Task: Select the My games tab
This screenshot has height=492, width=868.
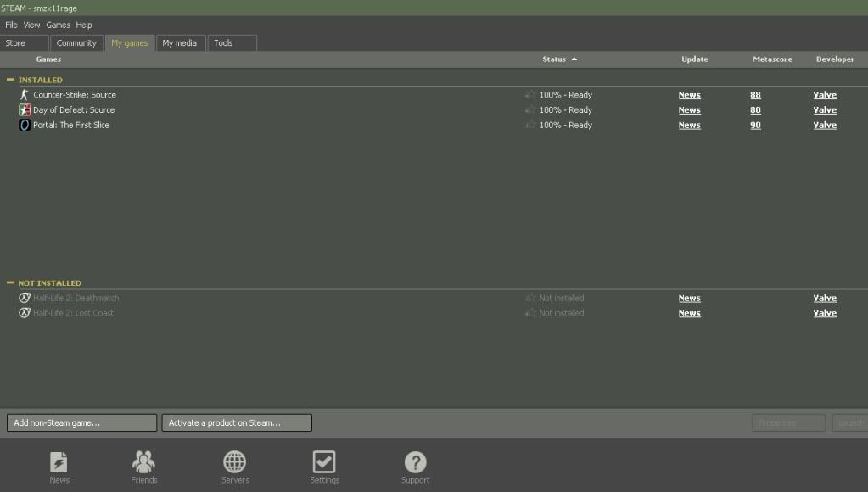Action: tap(130, 43)
